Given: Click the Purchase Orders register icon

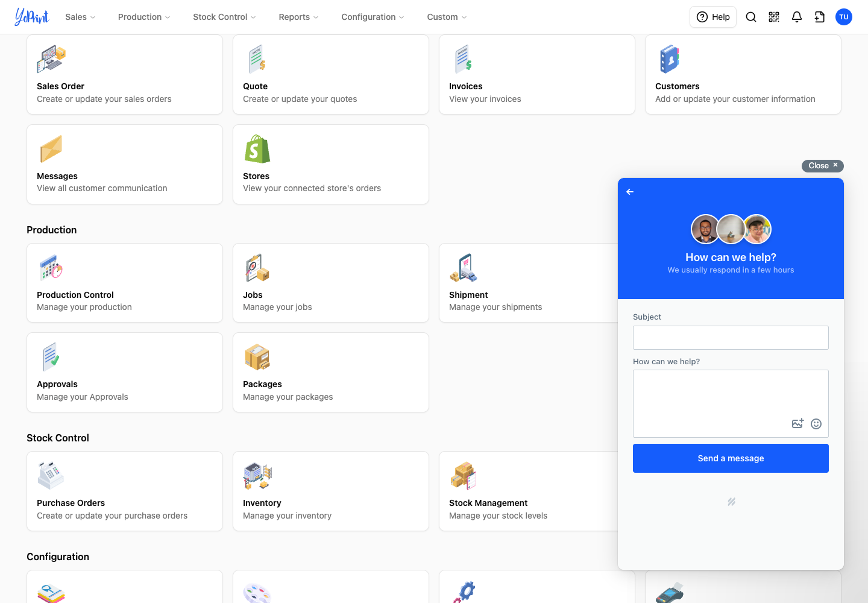Looking at the screenshot, I should [51, 476].
